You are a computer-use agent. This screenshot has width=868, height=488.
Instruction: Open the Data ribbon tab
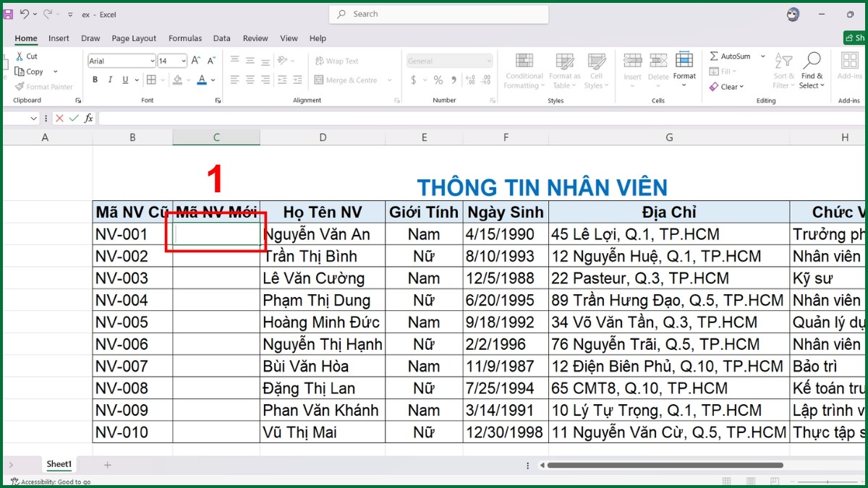tap(221, 38)
